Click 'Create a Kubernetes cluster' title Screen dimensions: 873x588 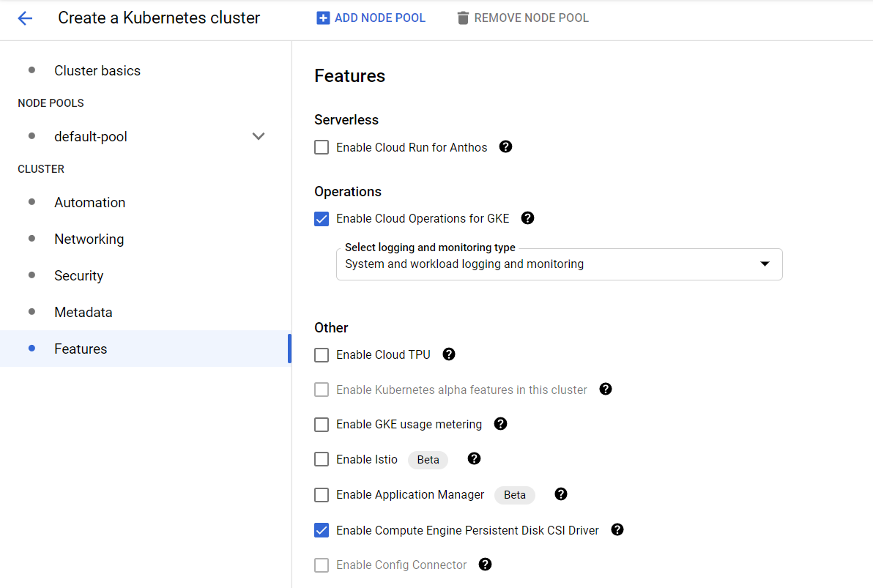click(x=159, y=18)
